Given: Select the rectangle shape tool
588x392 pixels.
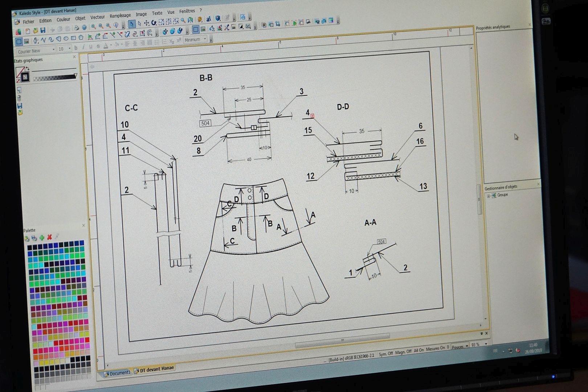Looking at the screenshot, I should click(x=73, y=38).
